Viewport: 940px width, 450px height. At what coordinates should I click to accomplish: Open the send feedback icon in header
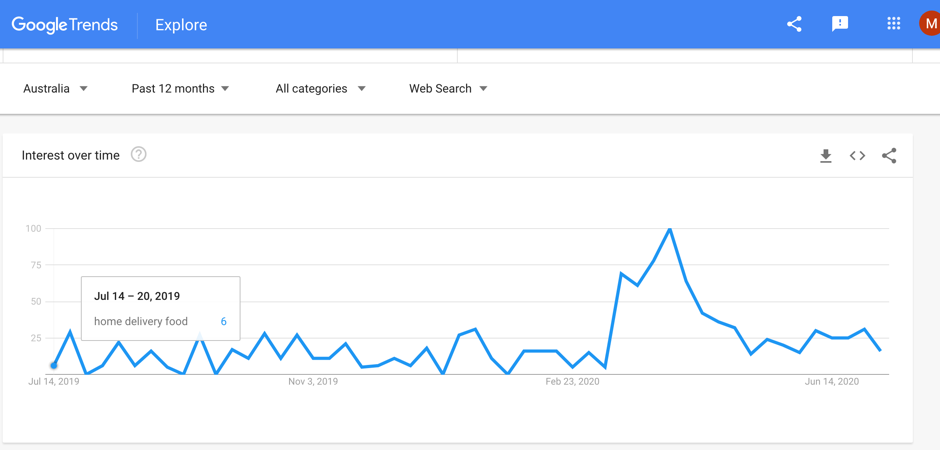(x=840, y=25)
